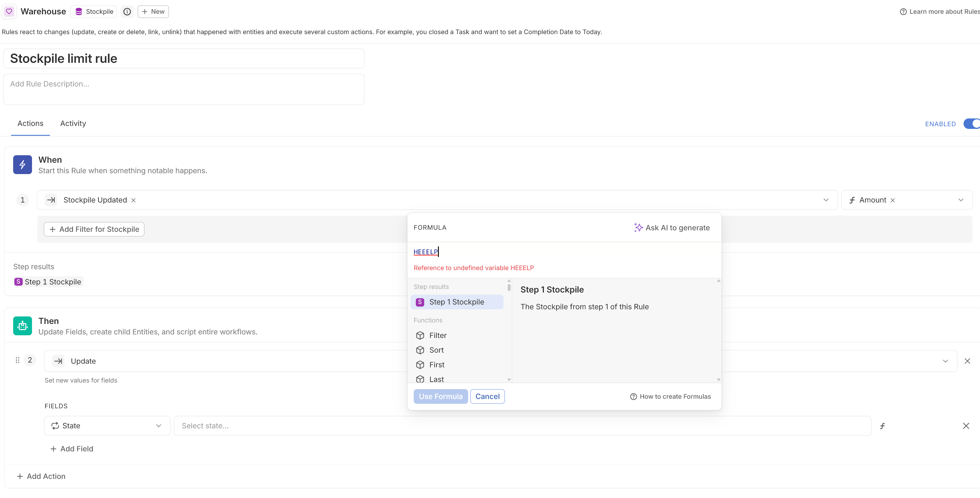This screenshot has width=980, height=498.
Task: Expand the Stockpile Updated trigger dropdown
Action: click(x=826, y=200)
